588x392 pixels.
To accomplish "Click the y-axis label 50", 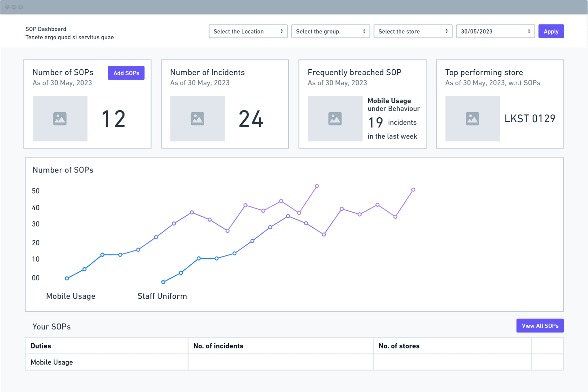I will coord(36,191).
